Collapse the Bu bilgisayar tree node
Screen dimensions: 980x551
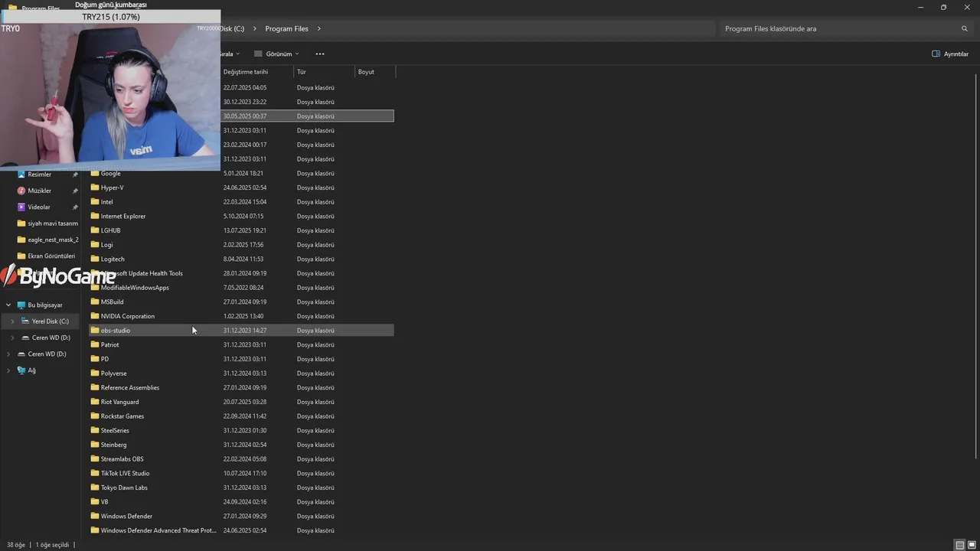pos(8,305)
